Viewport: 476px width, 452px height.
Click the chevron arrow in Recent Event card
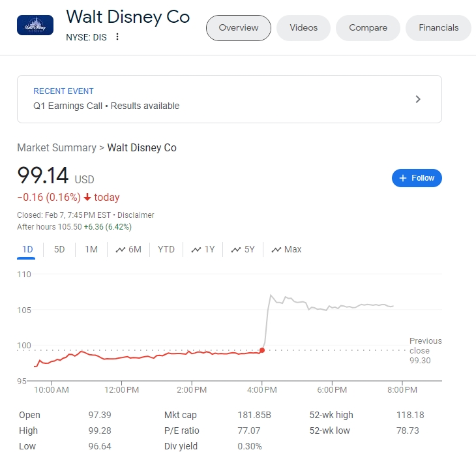pos(418,99)
